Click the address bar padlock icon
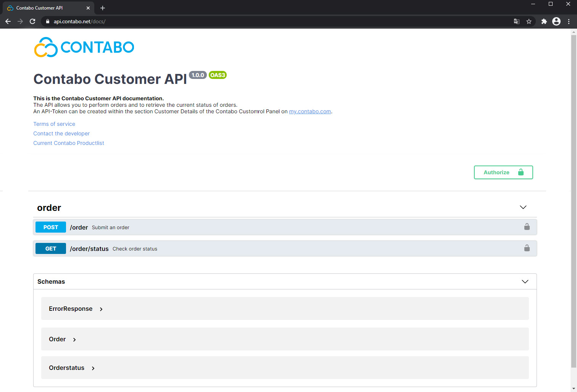Viewport: 577px width, 392px height. coord(48,21)
